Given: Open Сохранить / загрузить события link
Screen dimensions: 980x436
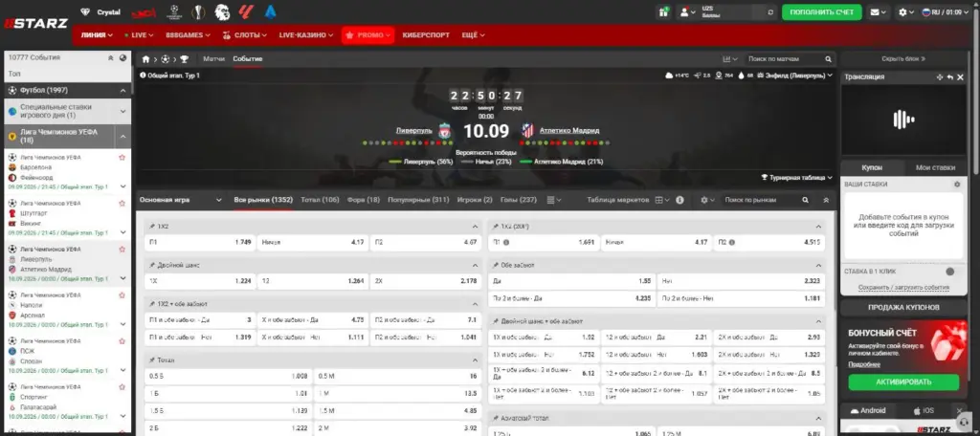Looking at the screenshot, I should pos(903,288).
